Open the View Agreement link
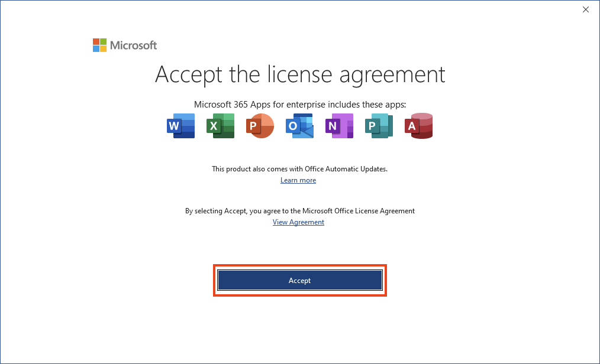The width and height of the screenshot is (600, 364). coord(298,222)
